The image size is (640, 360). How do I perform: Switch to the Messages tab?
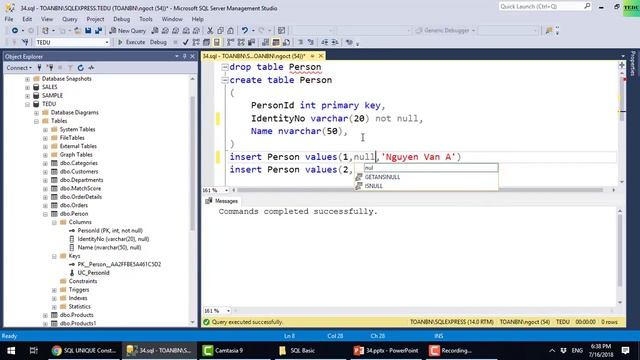(222, 201)
